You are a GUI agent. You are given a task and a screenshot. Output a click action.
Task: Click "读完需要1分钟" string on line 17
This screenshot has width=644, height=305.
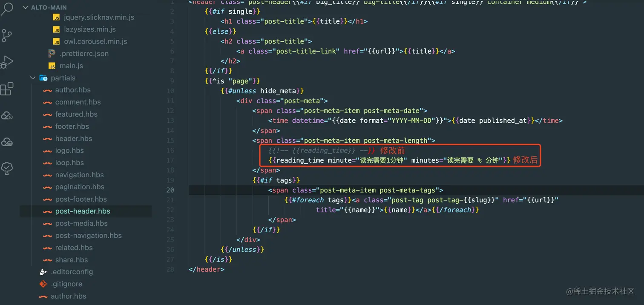(x=382, y=160)
